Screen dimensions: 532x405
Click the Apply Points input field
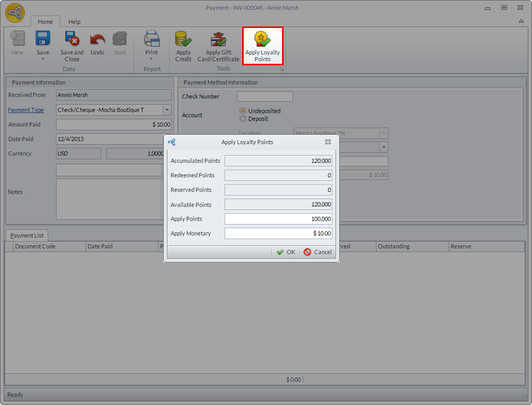pos(278,219)
